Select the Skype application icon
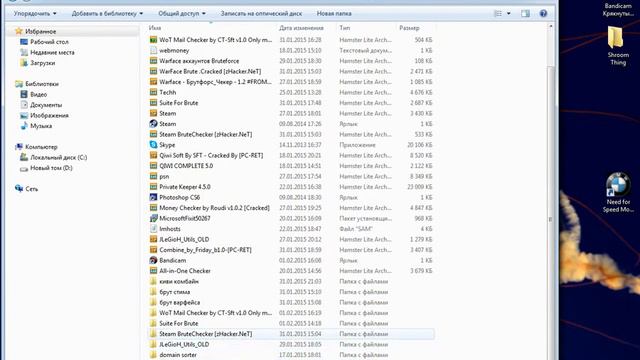 tap(153, 145)
